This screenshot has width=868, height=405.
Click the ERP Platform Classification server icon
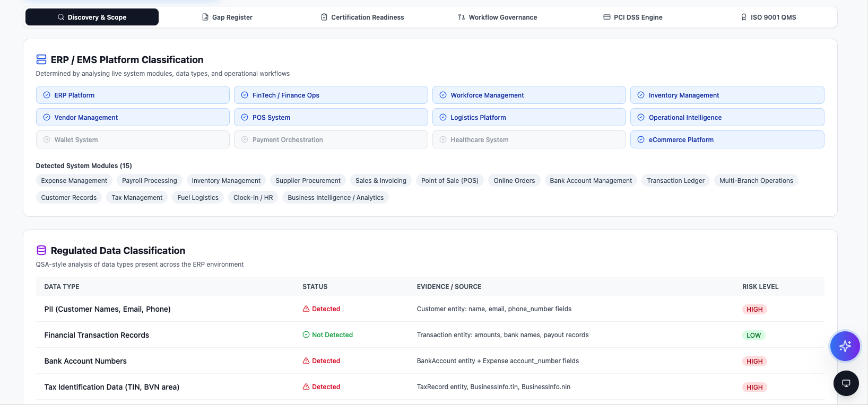point(41,59)
